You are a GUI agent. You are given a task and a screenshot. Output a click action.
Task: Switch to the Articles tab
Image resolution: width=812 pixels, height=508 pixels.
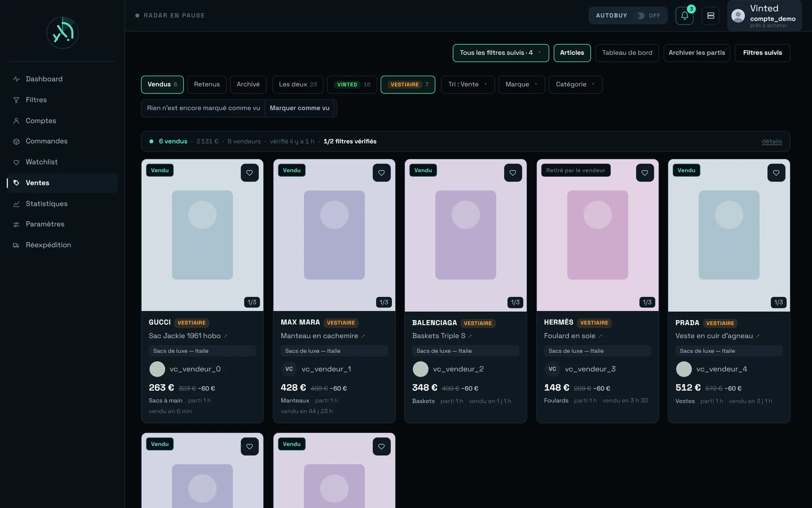(x=572, y=53)
